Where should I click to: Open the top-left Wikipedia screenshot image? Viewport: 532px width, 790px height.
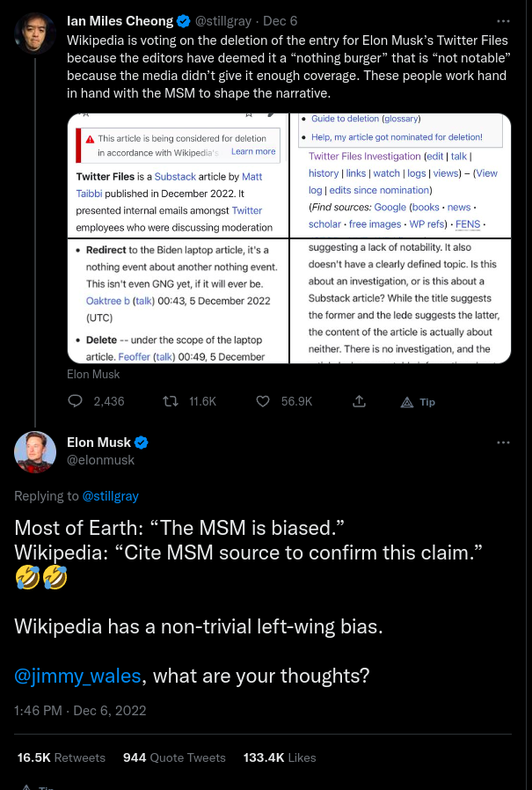(x=179, y=175)
